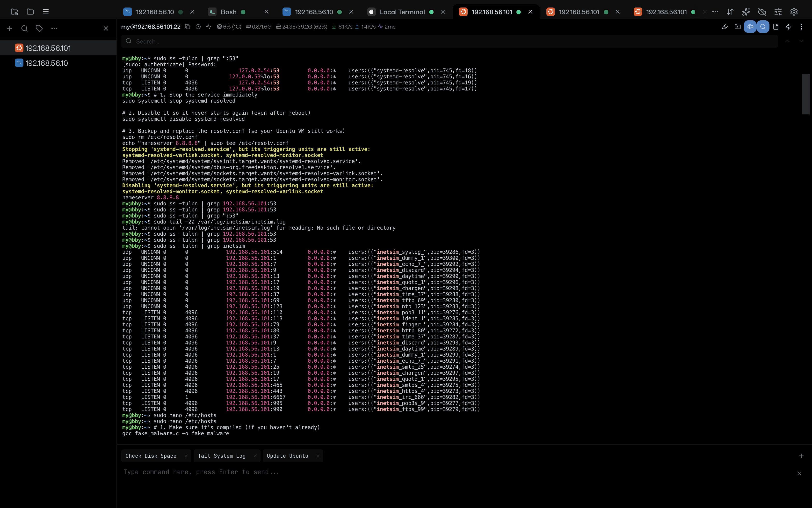Click the inetsim_https_4 port 443 row
812x508 pixels.
coord(301,391)
